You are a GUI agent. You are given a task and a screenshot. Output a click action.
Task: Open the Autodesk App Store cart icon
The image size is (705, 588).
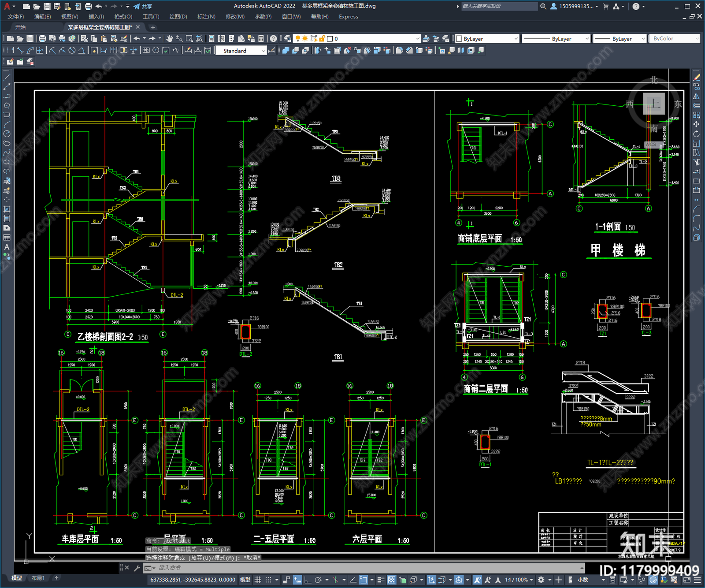606,6
